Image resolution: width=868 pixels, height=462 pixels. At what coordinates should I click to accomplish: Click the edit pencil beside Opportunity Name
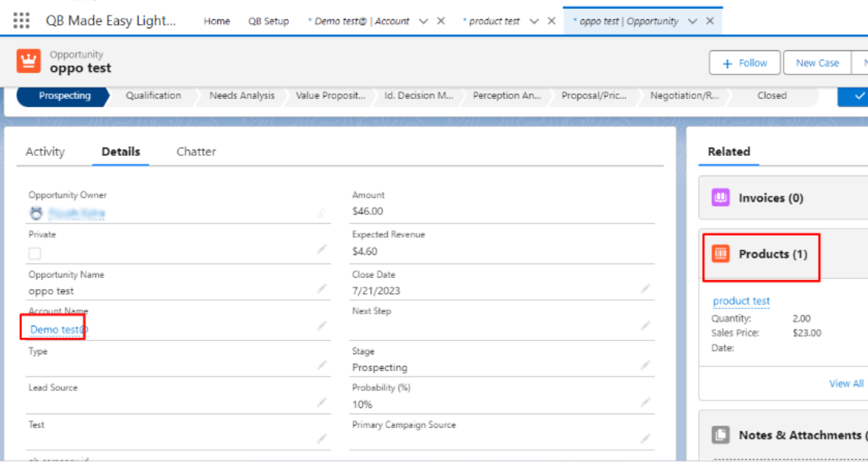[322, 289]
